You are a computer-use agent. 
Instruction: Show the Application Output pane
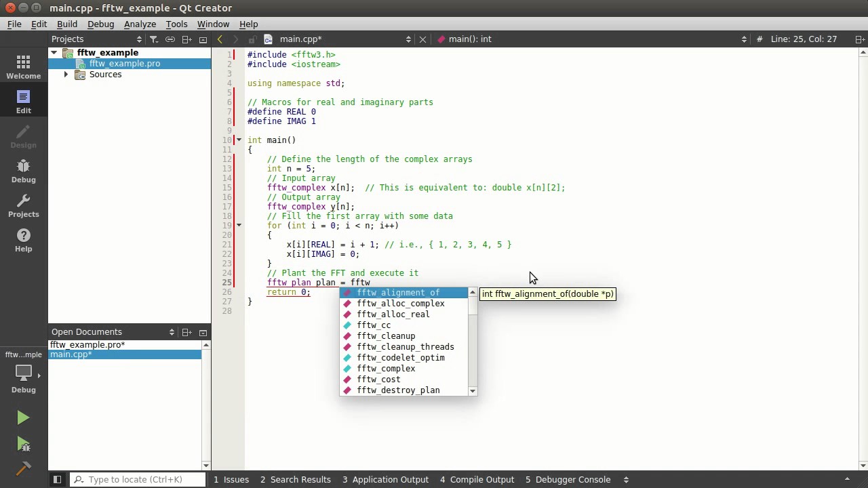point(385,480)
